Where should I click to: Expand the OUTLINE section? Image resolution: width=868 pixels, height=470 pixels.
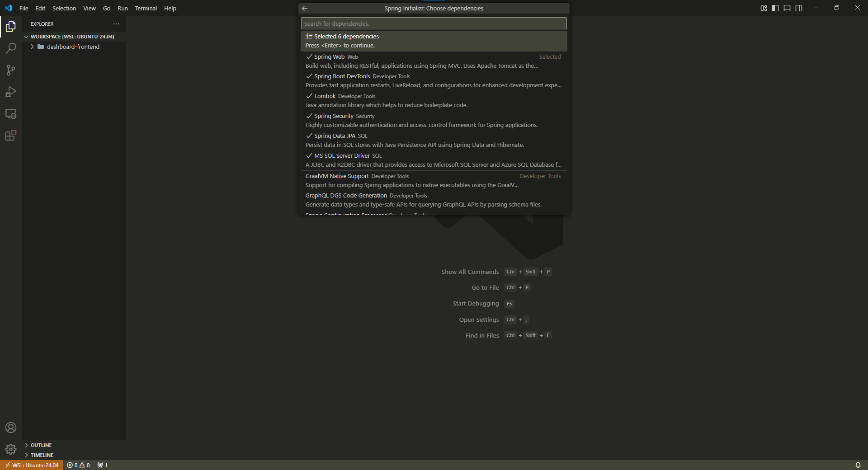pos(74,445)
